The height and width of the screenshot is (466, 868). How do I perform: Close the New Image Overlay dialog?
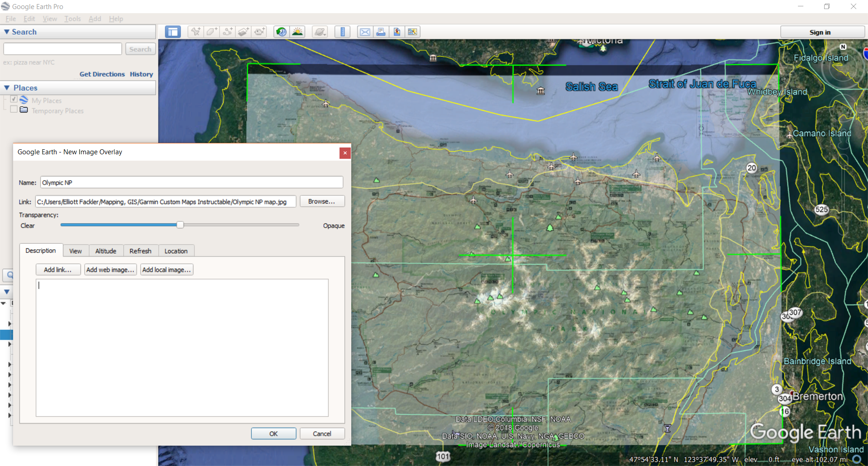[x=345, y=153]
